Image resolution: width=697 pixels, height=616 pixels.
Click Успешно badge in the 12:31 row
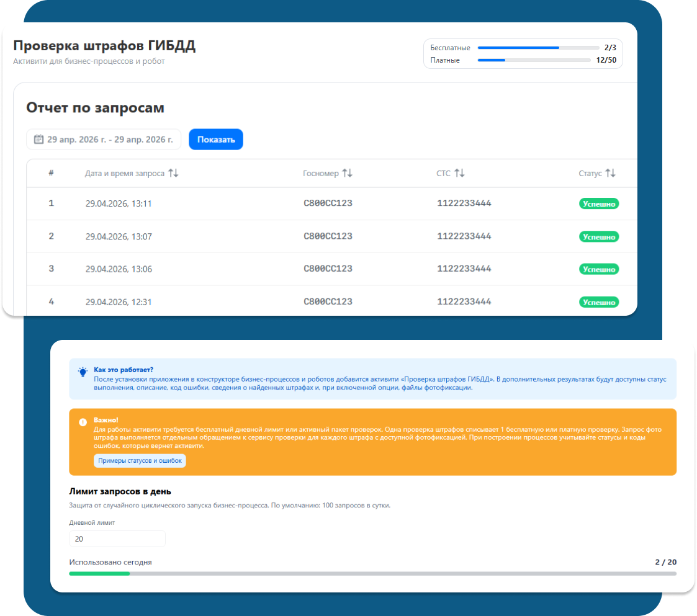pos(599,301)
